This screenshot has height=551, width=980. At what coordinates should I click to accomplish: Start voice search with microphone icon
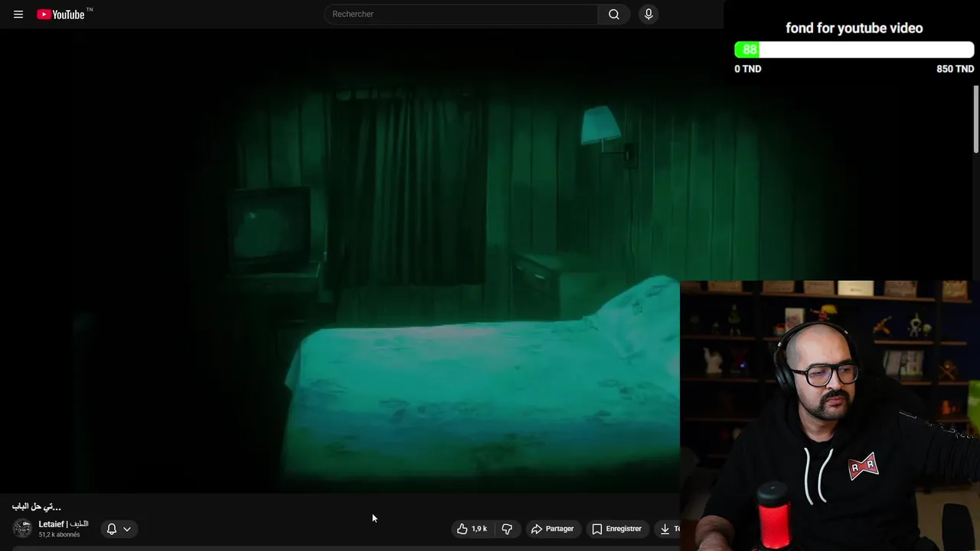pos(648,14)
